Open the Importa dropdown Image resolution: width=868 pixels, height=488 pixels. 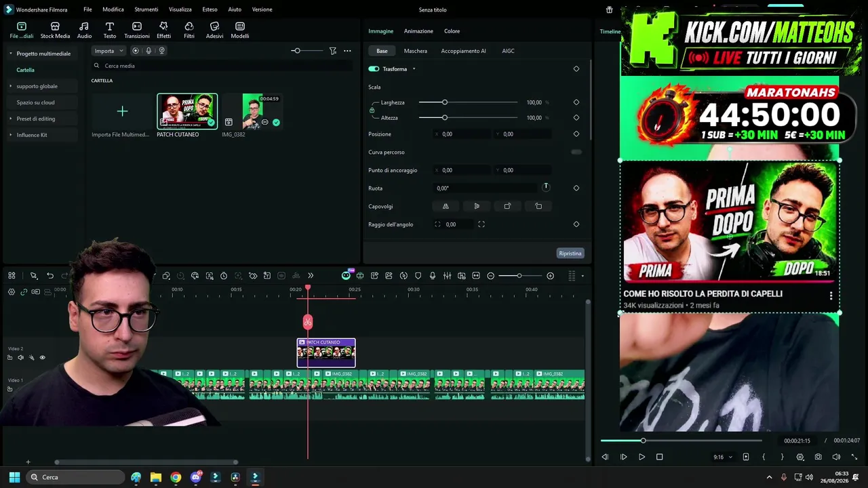click(109, 51)
